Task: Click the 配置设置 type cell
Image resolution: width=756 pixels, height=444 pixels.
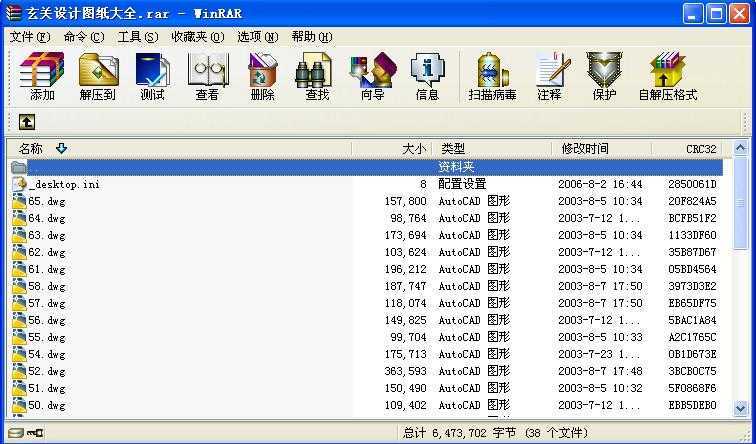Action: [462, 184]
